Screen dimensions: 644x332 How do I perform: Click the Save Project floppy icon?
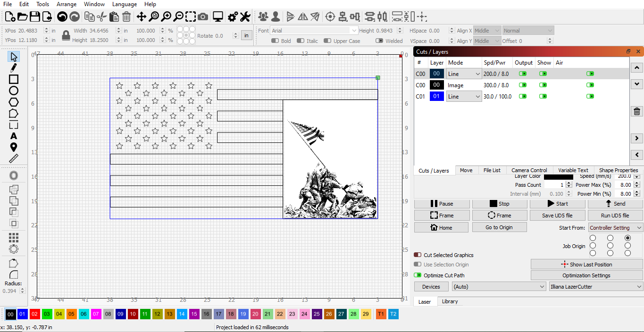[x=34, y=17]
